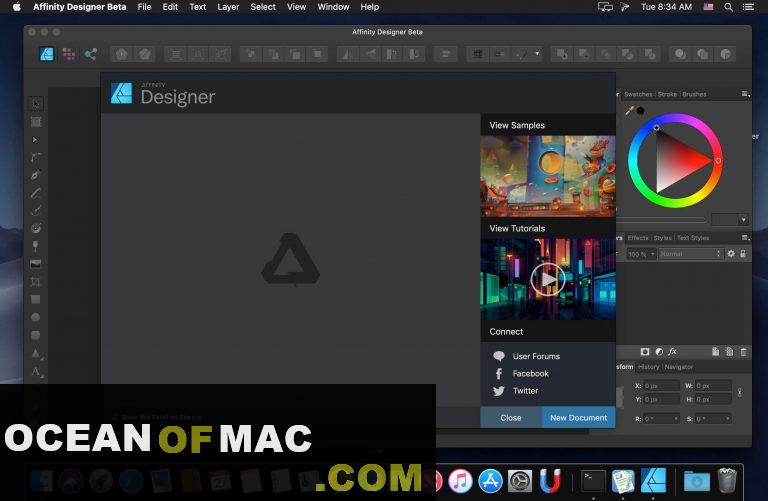Toggle aspect ratio link in Transform
The width and height of the screenshot is (768, 501).
pyautogui.click(x=740, y=392)
